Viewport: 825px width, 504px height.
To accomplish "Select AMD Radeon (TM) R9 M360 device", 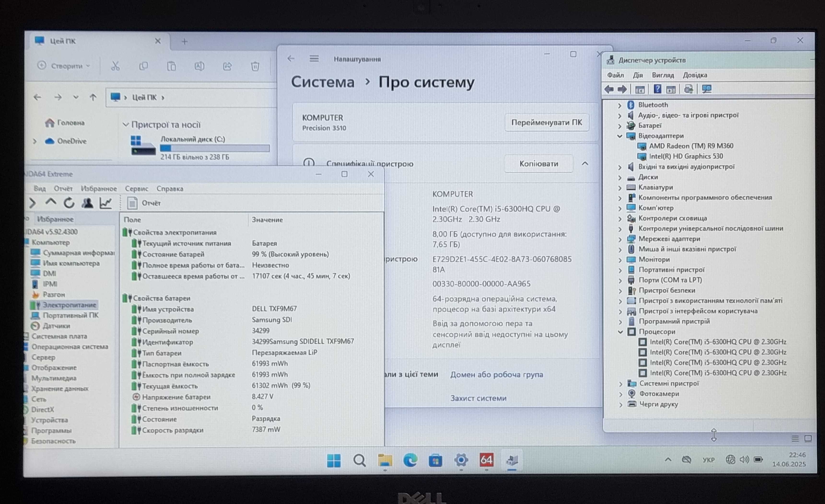I will pyautogui.click(x=691, y=146).
